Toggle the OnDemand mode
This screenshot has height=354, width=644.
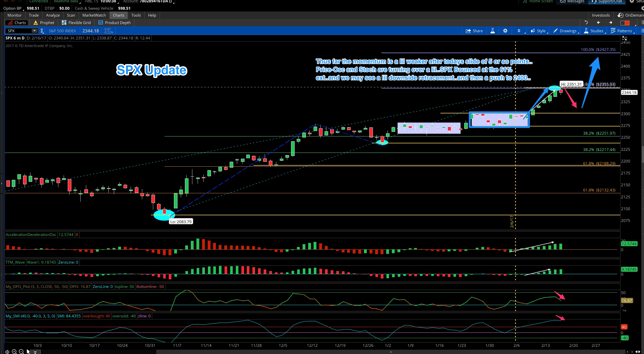(x=630, y=15)
